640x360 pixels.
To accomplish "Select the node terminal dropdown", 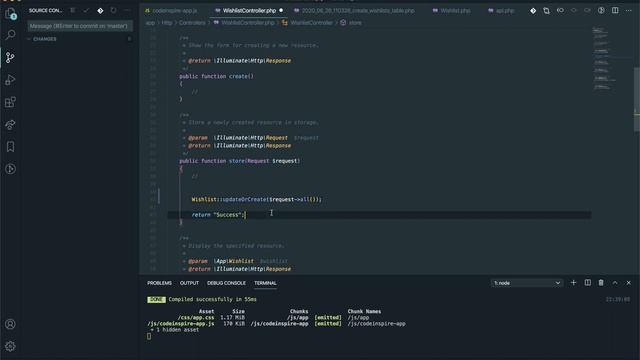I will point(527,283).
